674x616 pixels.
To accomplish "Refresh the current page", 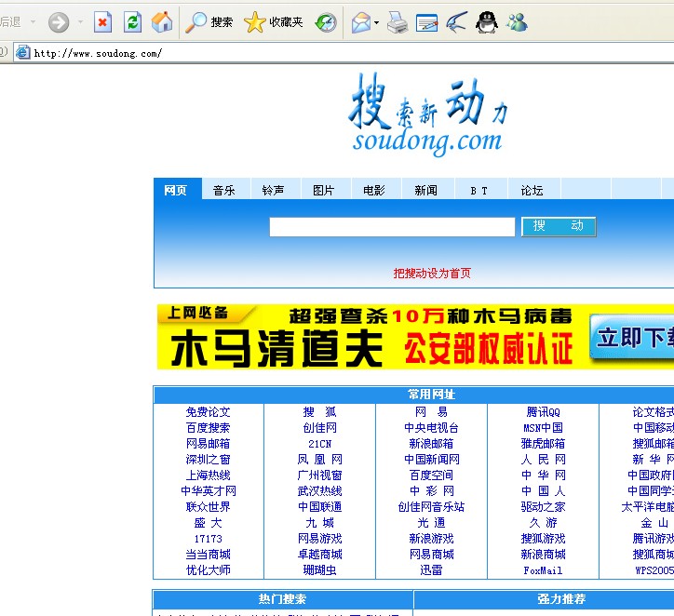I will (132, 22).
